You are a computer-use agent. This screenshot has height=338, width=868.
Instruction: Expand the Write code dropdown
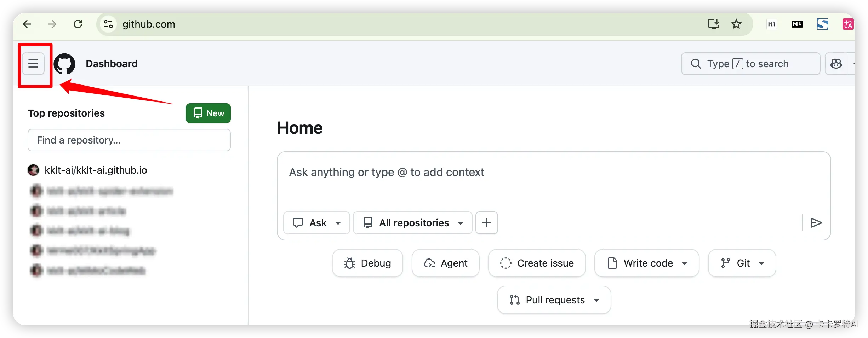coord(647,263)
